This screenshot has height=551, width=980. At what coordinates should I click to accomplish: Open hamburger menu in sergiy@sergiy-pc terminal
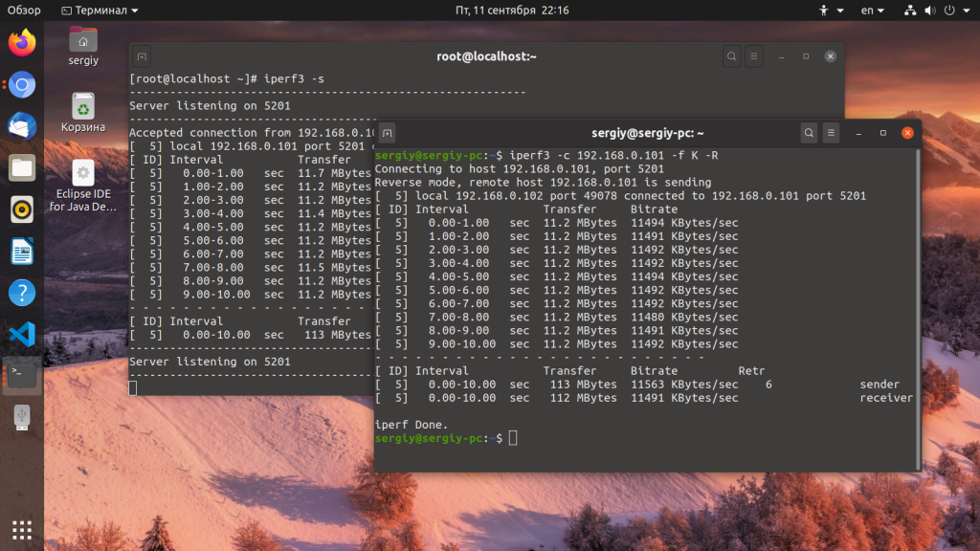pyautogui.click(x=832, y=133)
